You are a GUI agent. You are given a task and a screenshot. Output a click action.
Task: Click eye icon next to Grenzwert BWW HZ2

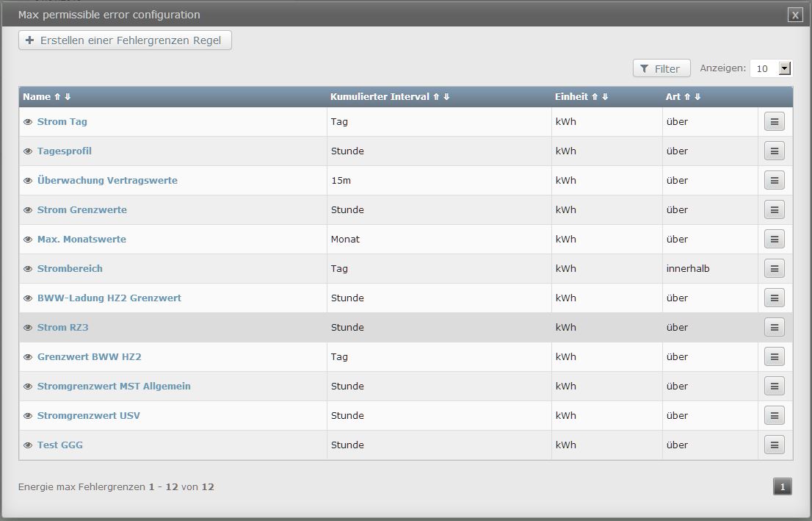[x=28, y=356]
